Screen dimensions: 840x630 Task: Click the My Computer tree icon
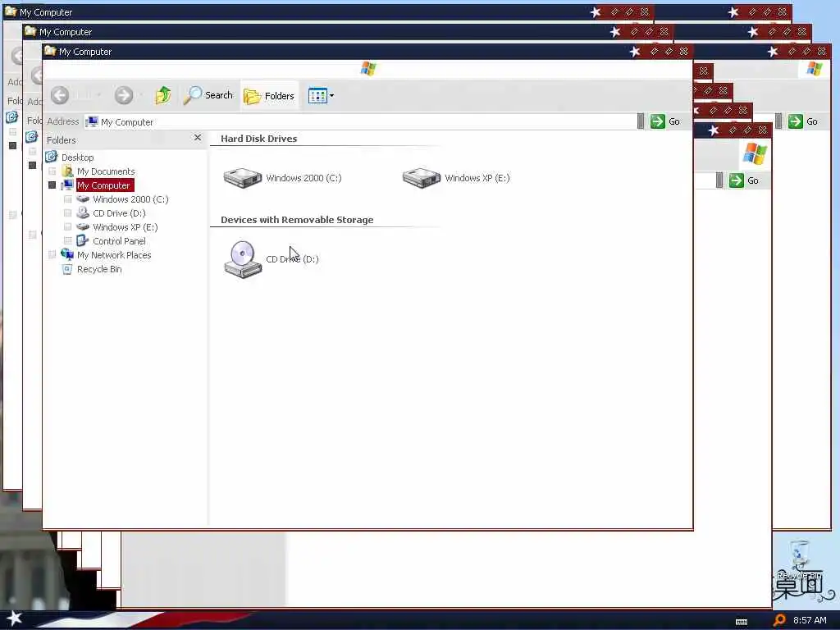coord(67,185)
